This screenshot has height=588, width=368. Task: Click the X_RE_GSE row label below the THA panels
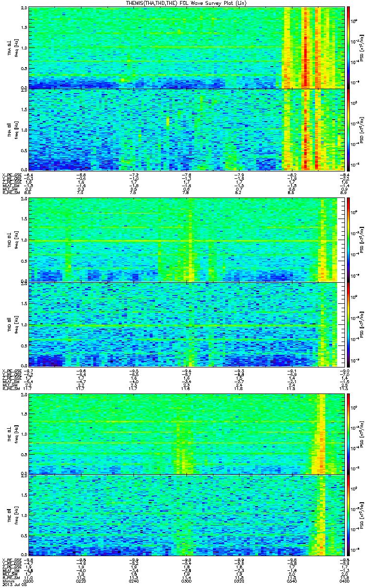tap(11, 174)
